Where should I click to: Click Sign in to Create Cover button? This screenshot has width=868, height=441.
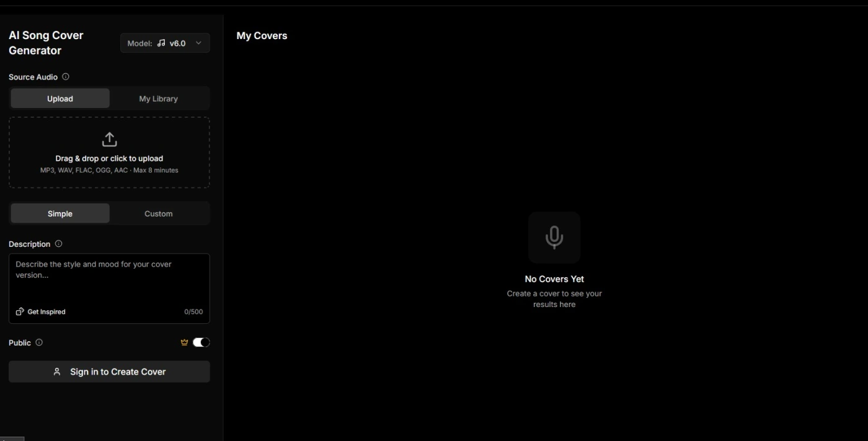tap(109, 372)
